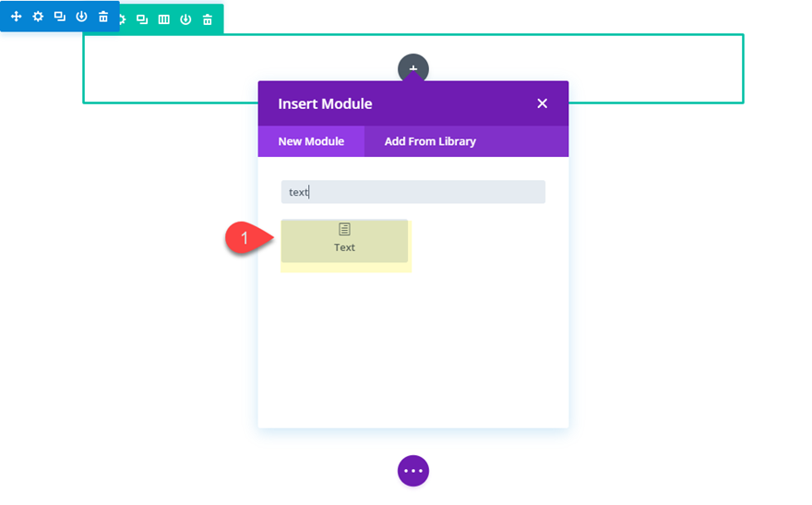The height and width of the screenshot is (505, 812).
Task: Open the purple three-dots builder menu button
Action: click(x=413, y=471)
